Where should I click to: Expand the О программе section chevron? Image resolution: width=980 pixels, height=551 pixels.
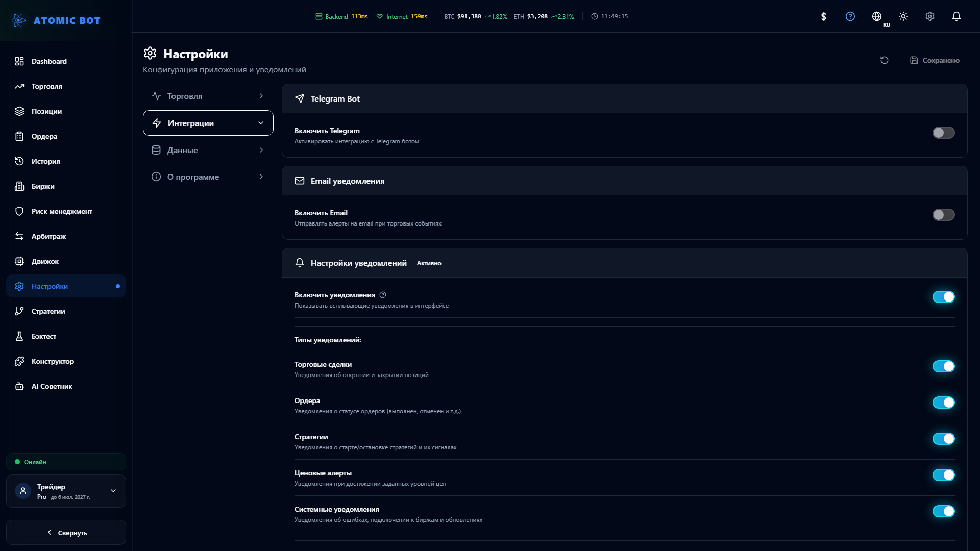point(261,177)
